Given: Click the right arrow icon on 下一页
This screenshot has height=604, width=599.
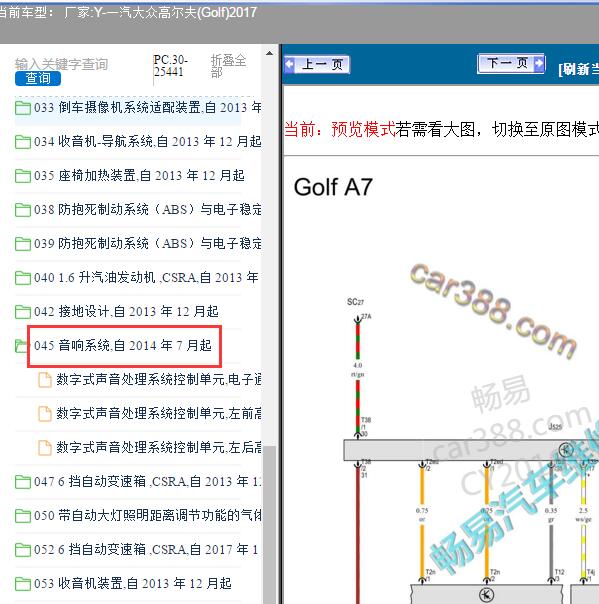Looking at the screenshot, I should point(539,63).
